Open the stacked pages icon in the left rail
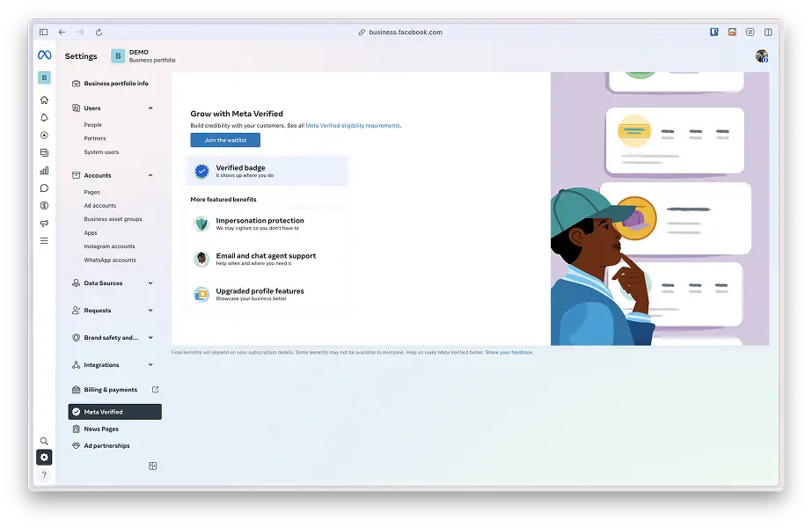812x528 pixels. coord(45,153)
